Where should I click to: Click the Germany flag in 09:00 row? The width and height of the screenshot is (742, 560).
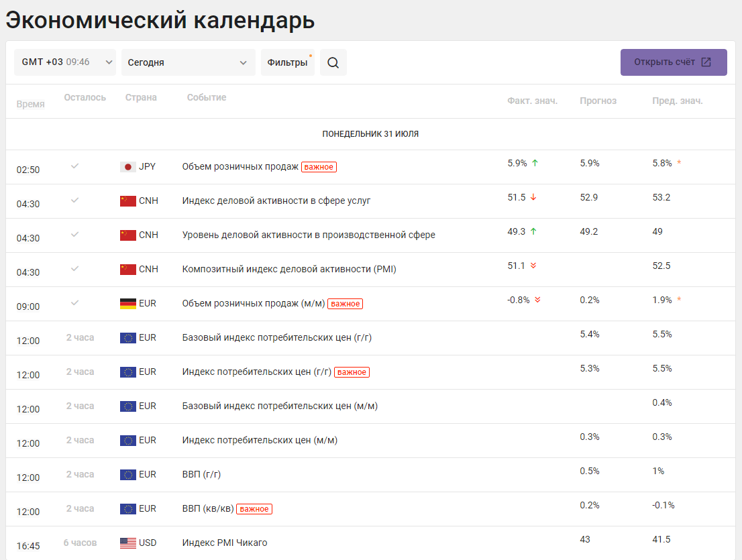click(127, 304)
